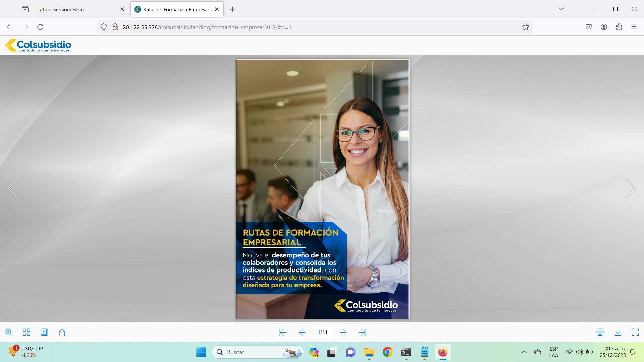Print the flipbook document
The height and width of the screenshot is (362, 644).
[600, 332]
